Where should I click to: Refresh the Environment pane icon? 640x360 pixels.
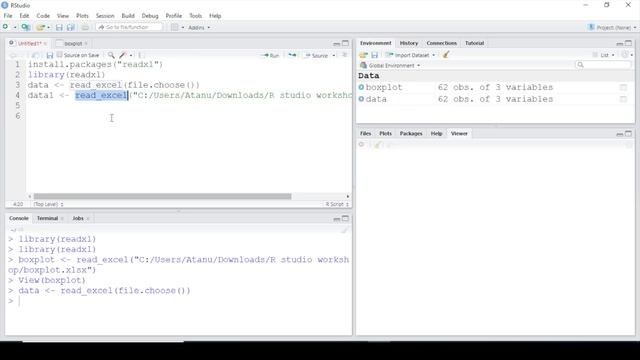tap(625, 55)
